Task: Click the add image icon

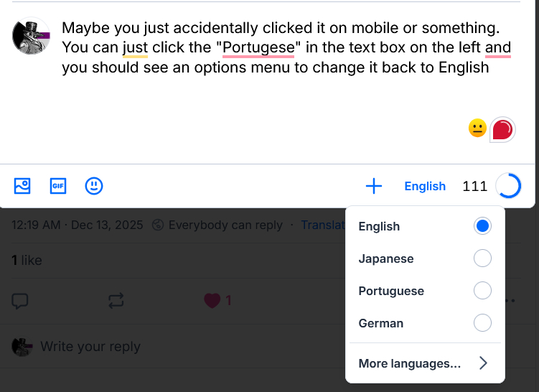Action: pos(22,186)
